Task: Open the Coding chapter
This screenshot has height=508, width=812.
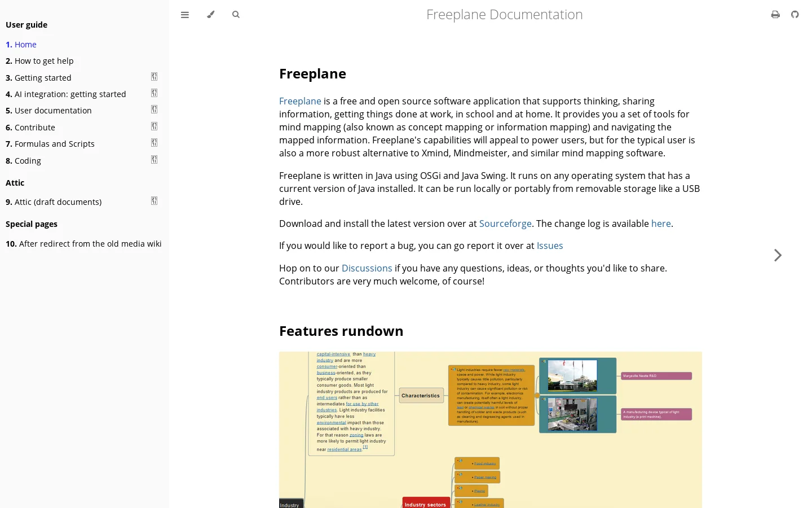Action: tap(23, 161)
